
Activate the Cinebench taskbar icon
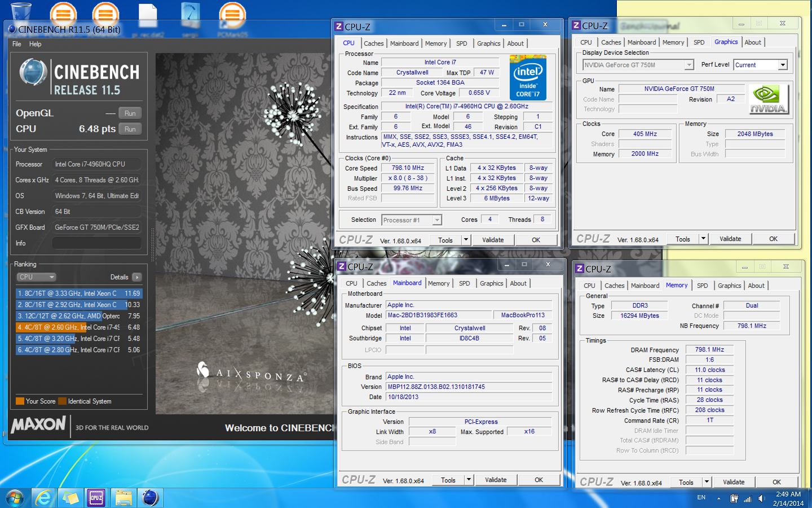(149, 498)
